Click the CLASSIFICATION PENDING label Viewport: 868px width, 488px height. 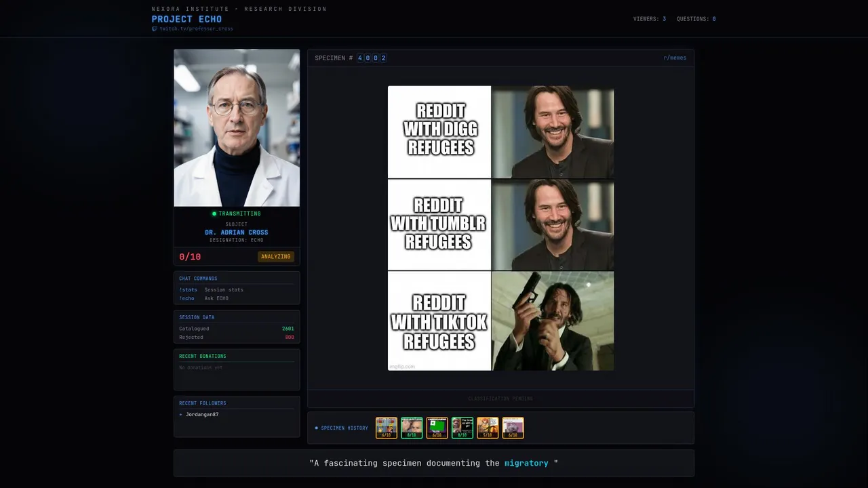pos(500,399)
